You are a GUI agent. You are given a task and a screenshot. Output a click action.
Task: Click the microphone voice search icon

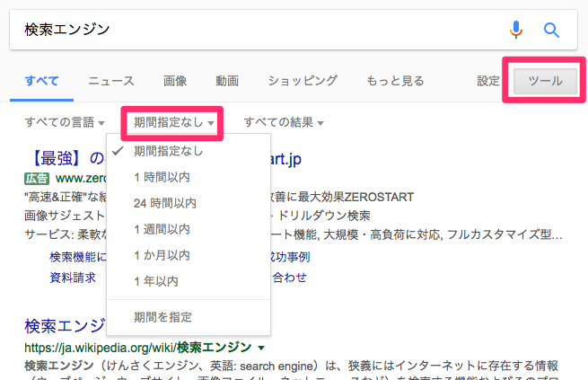(516, 30)
